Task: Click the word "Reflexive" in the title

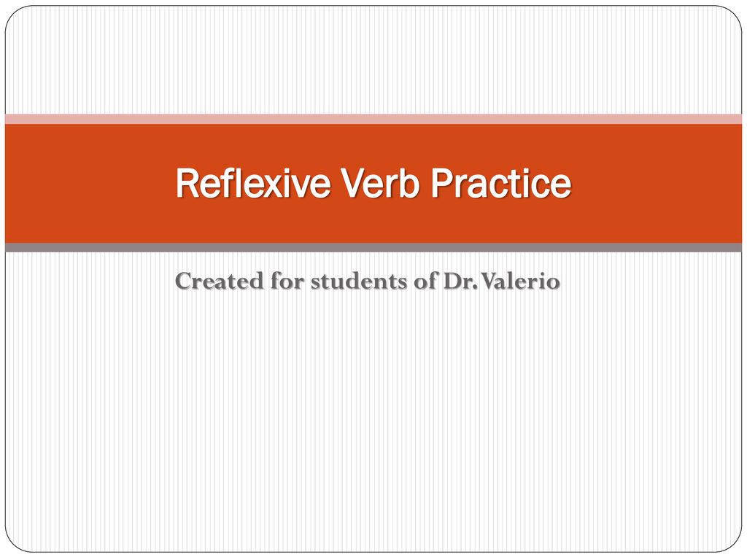Action: (252, 183)
